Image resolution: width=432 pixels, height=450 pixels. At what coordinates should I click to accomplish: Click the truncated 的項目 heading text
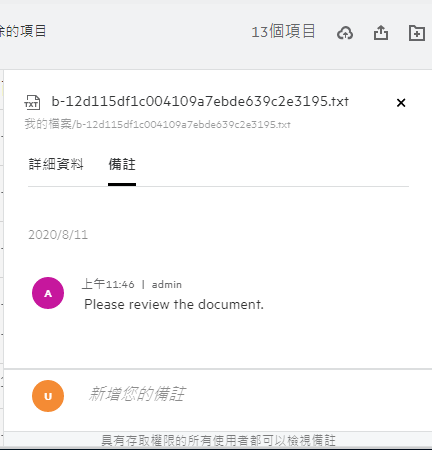(x=23, y=31)
